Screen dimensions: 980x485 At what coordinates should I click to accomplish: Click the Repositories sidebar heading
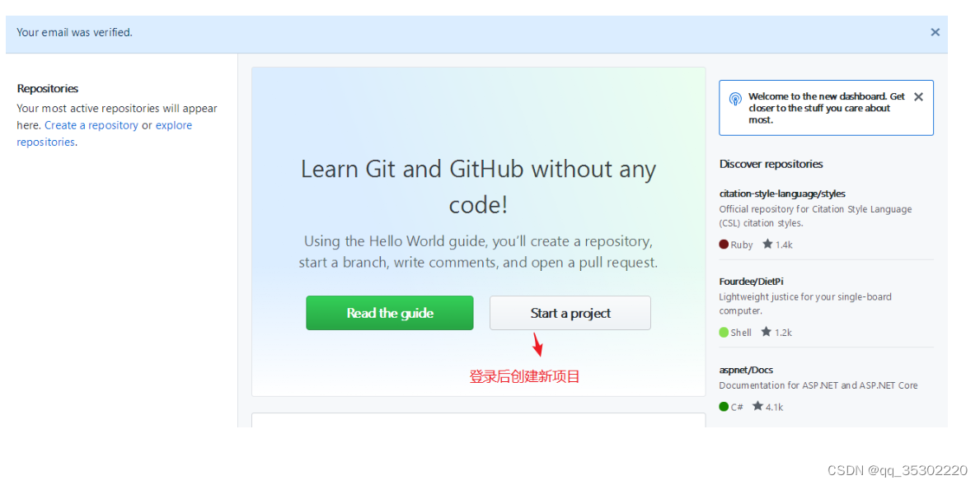coord(48,89)
